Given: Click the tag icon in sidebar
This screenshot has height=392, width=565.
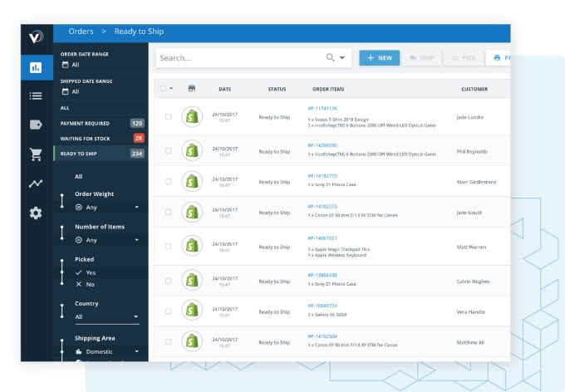Looking at the screenshot, I should point(36,125).
